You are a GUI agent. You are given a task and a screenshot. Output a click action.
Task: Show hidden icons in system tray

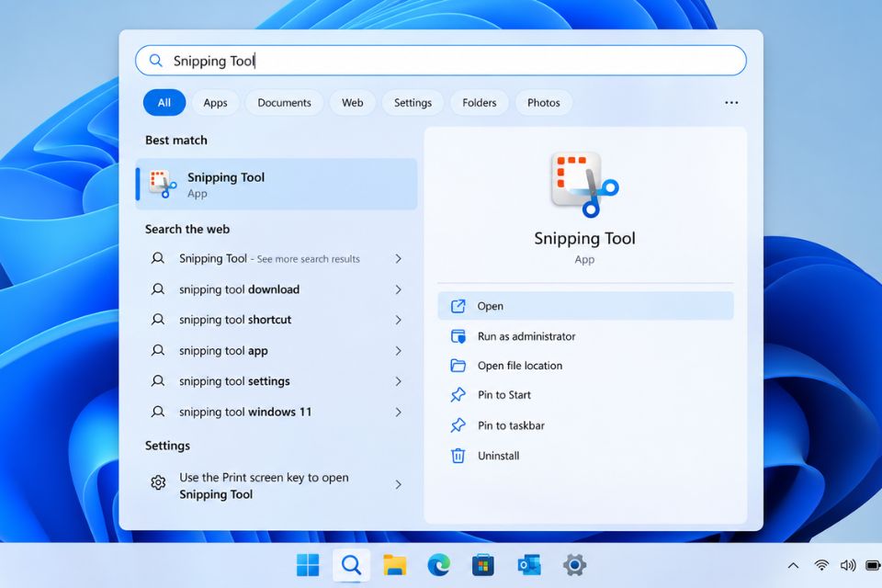point(793,565)
